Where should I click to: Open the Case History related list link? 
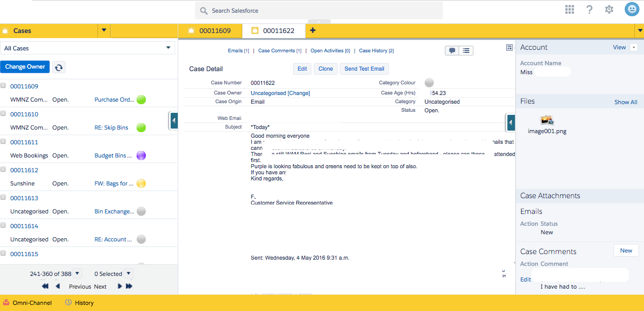click(376, 51)
